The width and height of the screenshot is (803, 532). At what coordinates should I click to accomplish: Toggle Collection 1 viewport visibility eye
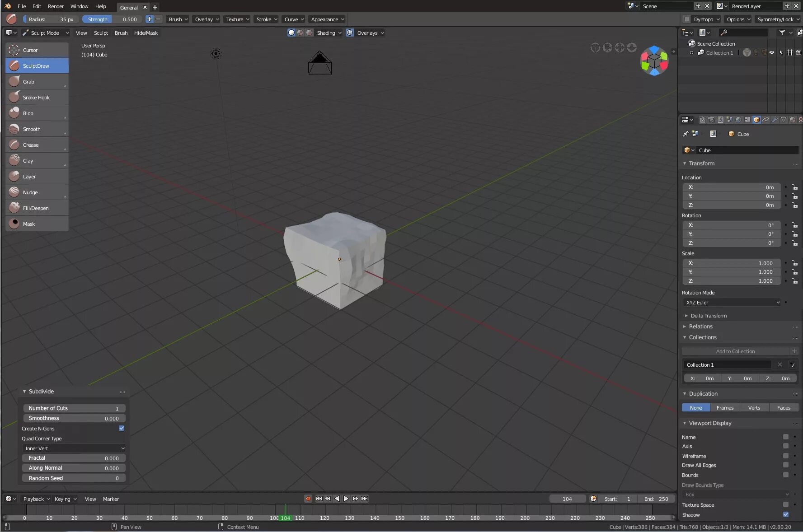coord(772,52)
